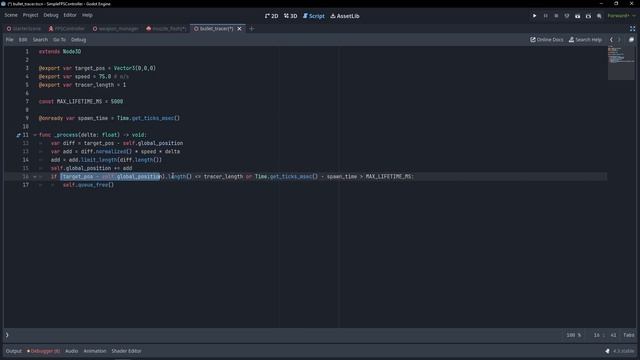
Task: Toggle Movie Maker mode icon
Action: coord(599,16)
